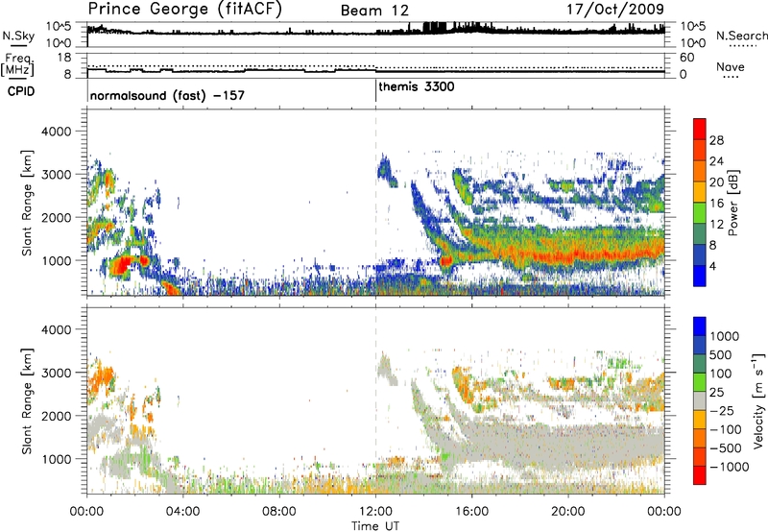Click the '60' value on Nave right axis

[x=686, y=58]
